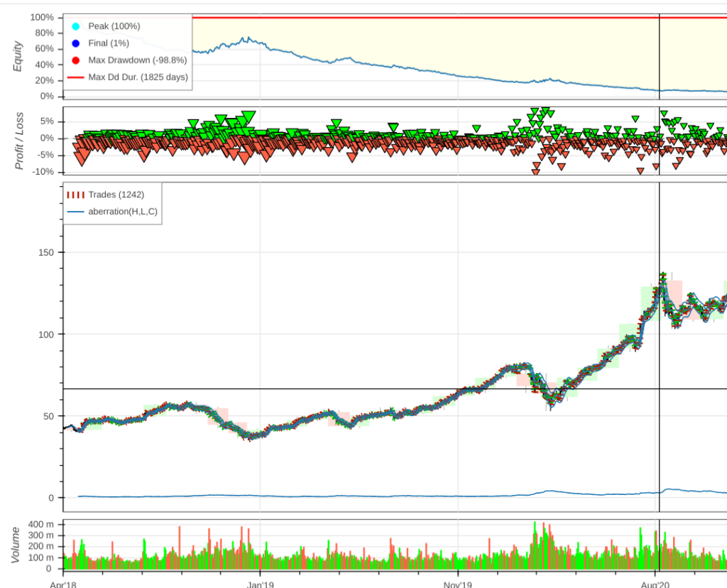Viewport: 727px width, 588px height.
Task: Click the Aug'20 date tick label
Action: coord(655,584)
